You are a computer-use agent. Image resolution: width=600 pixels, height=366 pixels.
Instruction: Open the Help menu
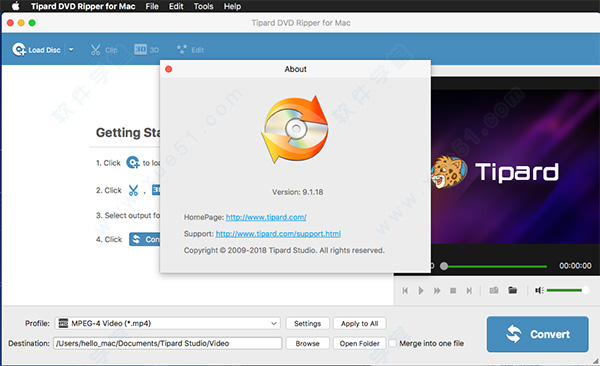[232, 6]
